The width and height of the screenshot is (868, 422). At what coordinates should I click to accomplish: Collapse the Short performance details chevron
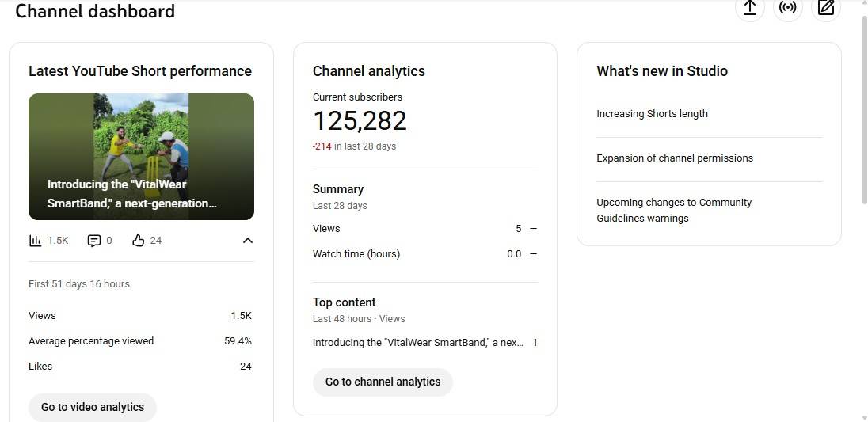[247, 241]
